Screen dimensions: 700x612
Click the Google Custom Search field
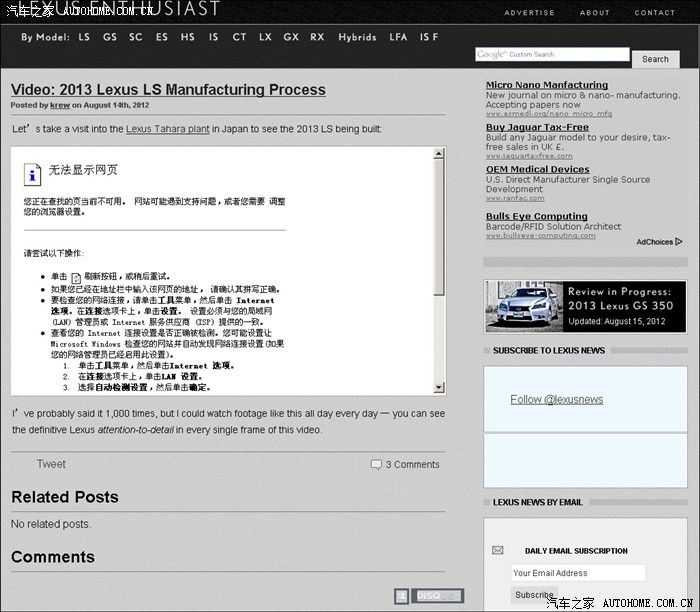click(x=552, y=55)
